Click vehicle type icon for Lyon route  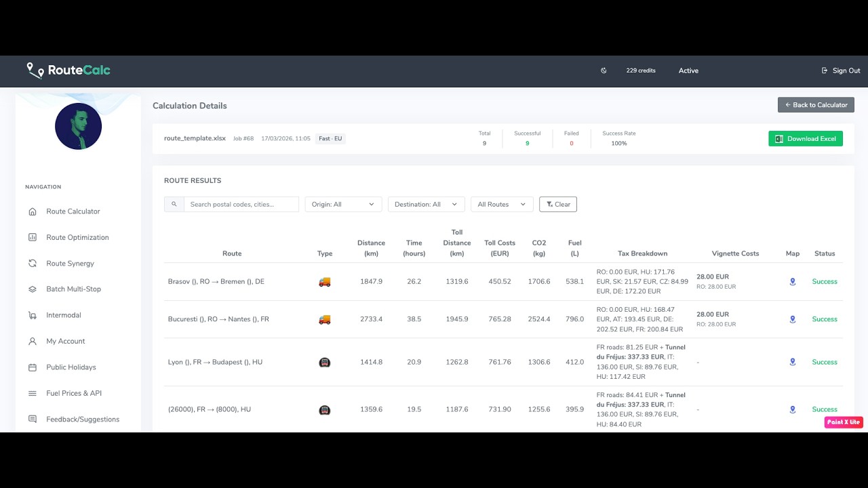[x=325, y=363]
